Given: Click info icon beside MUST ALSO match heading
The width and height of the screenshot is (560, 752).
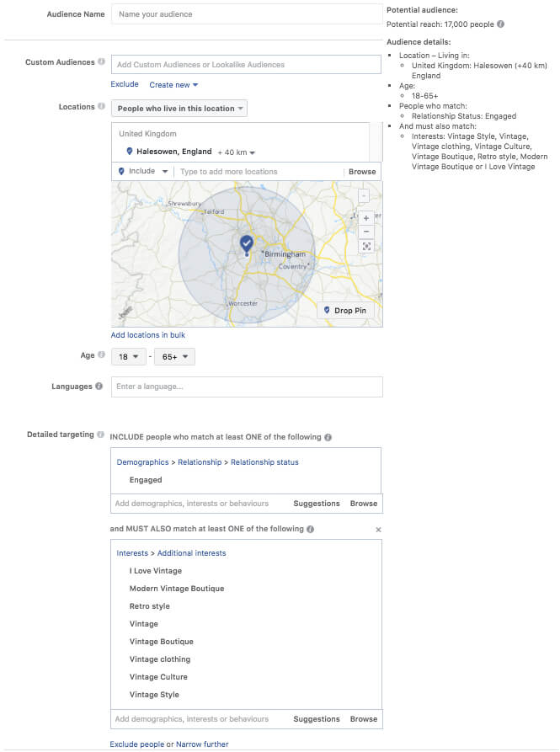Looking at the screenshot, I should point(310,529).
